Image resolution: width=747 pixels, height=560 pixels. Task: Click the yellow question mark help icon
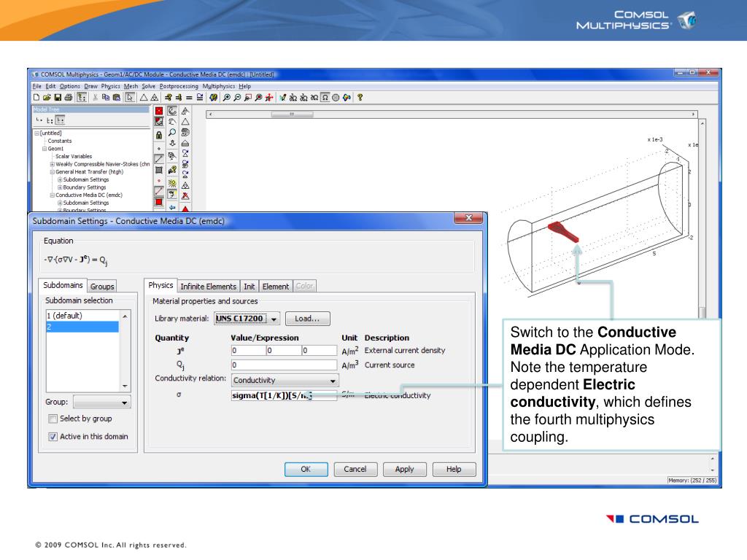[360, 98]
